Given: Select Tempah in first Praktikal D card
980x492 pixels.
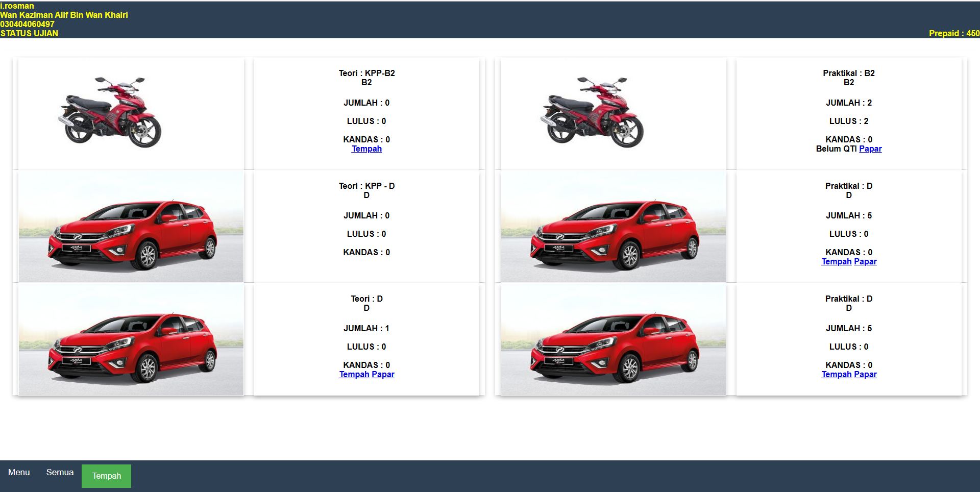Looking at the screenshot, I should point(836,262).
